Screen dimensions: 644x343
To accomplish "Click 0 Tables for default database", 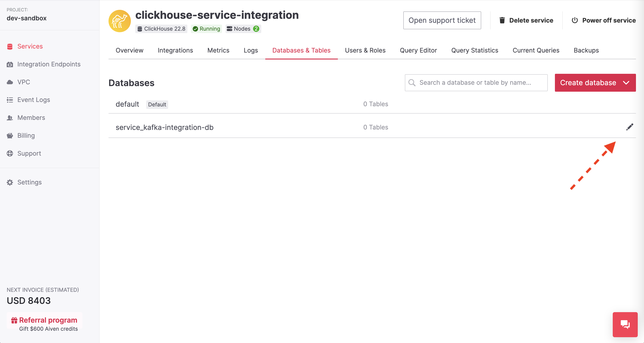I will coord(376,104).
